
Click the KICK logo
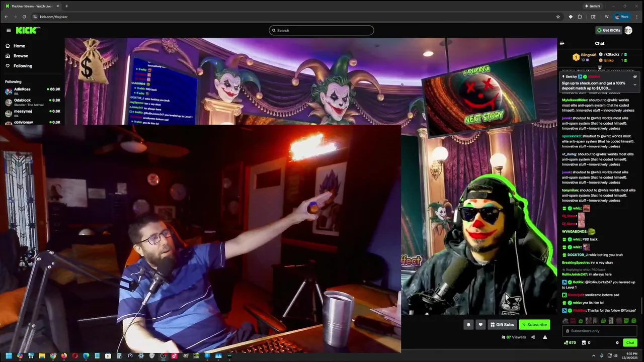click(x=27, y=30)
